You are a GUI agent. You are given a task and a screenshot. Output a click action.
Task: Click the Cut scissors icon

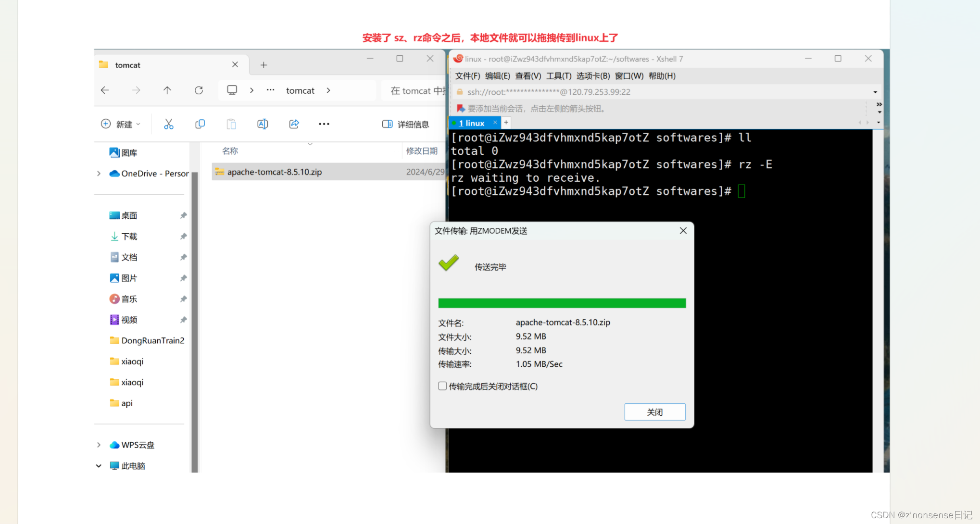pos(168,124)
